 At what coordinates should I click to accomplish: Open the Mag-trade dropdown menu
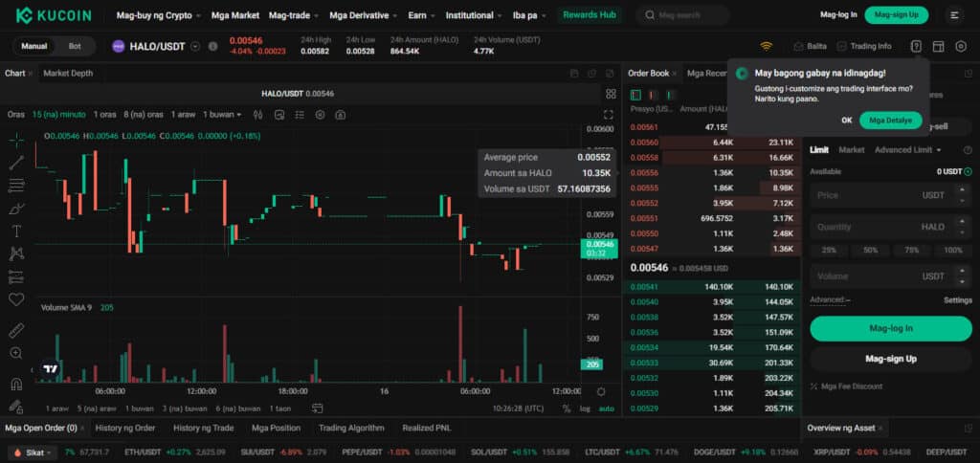tap(294, 15)
